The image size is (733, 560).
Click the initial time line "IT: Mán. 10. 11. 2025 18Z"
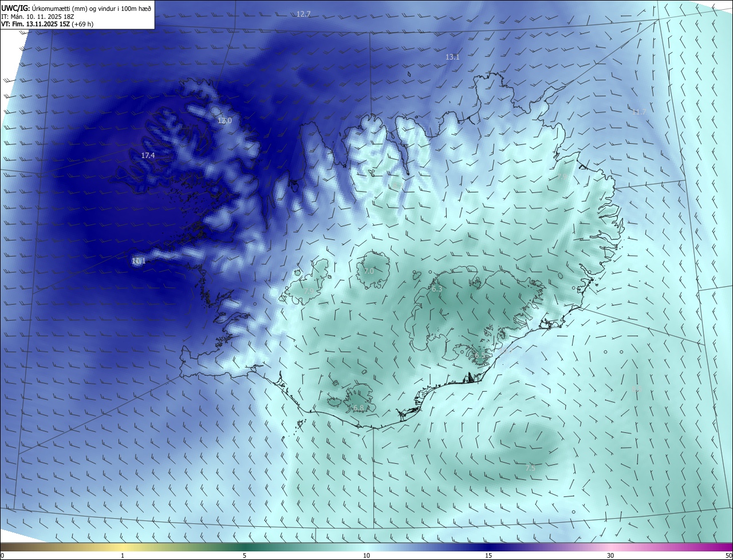coord(38,17)
